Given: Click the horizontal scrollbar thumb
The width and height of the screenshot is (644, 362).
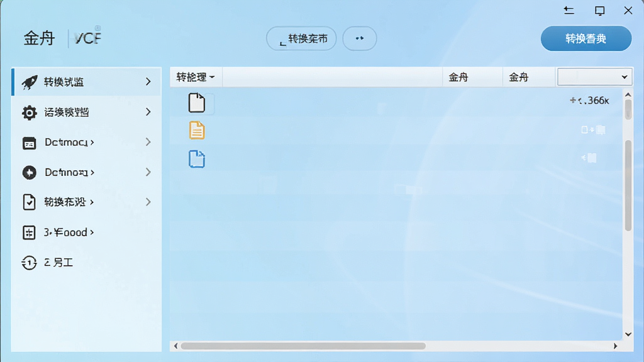Looking at the screenshot, I should point(303,346).
